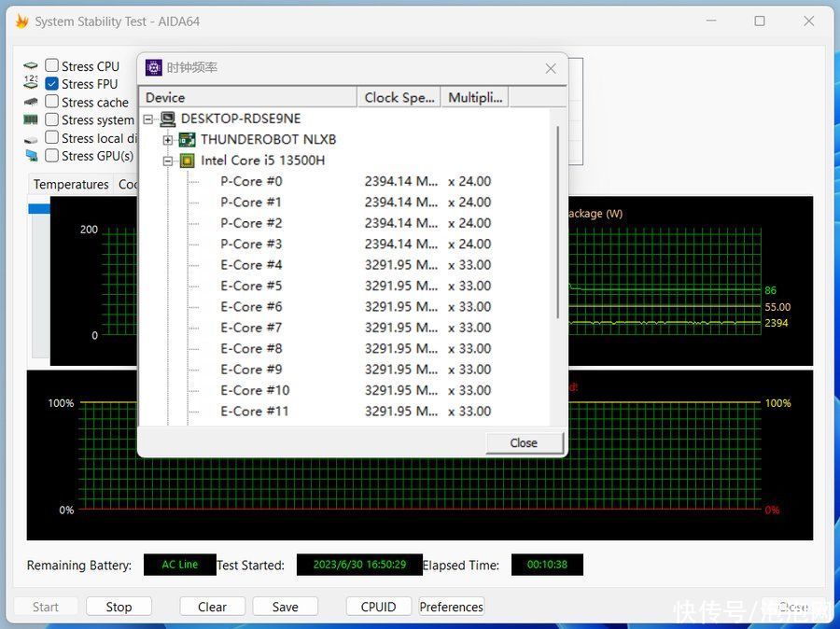Viewport: 840px width, 629px height.
Task: Open the Preferences button
Action: 451,607
